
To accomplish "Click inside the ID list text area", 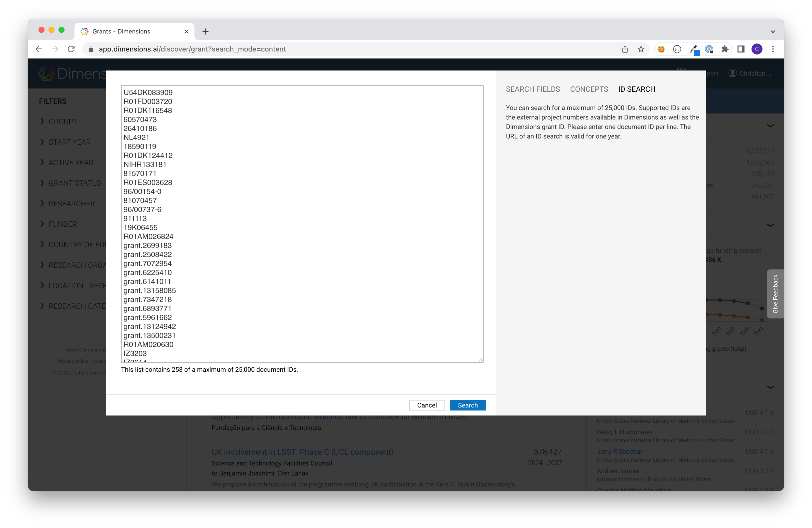I will coord(302,224).
